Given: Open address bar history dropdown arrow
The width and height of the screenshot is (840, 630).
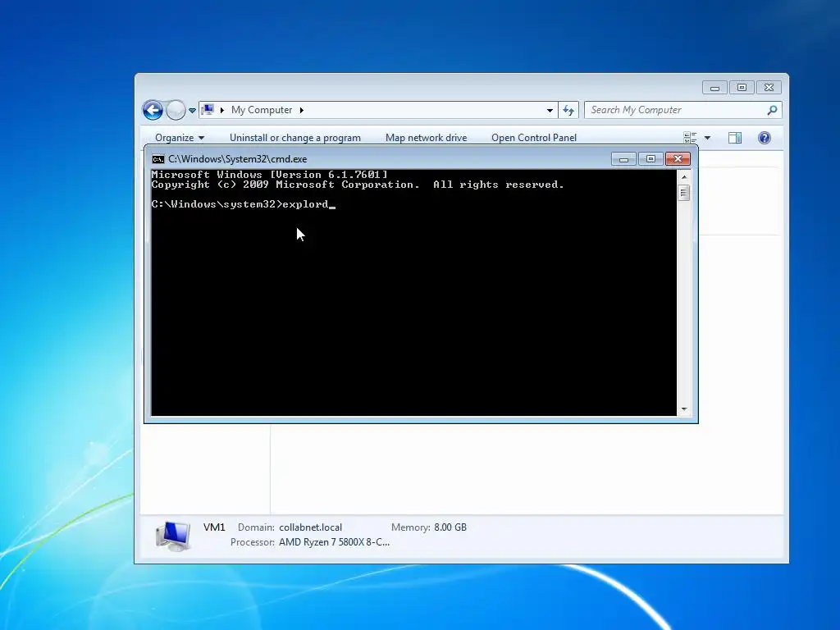Looking at the screenshot, I should point(550,111).
